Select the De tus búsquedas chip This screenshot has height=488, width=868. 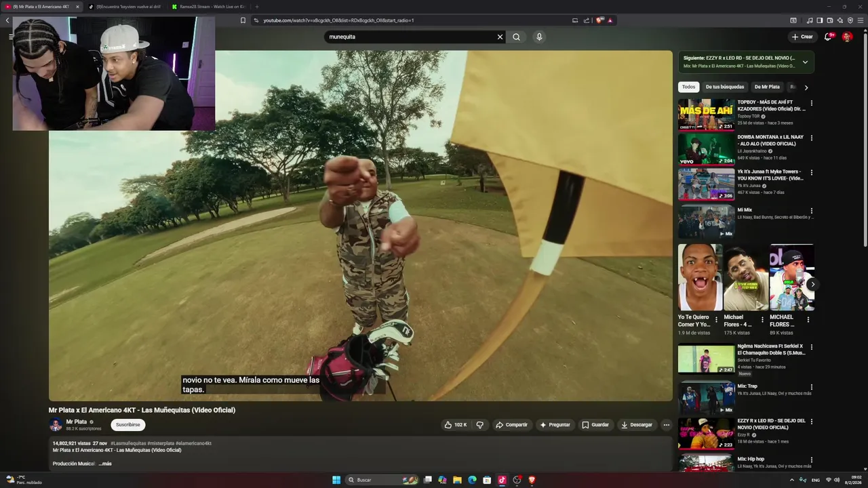[x=725, y=87]
